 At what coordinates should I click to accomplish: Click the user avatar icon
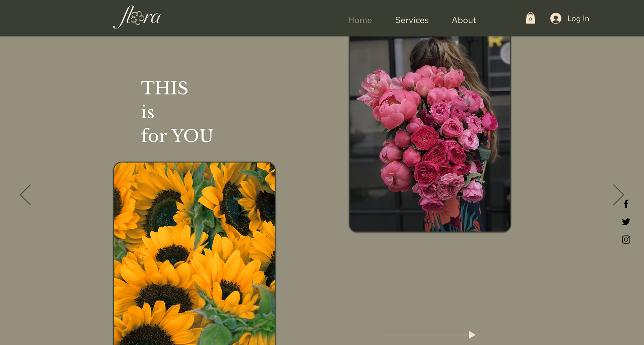[x=556, y=18]
